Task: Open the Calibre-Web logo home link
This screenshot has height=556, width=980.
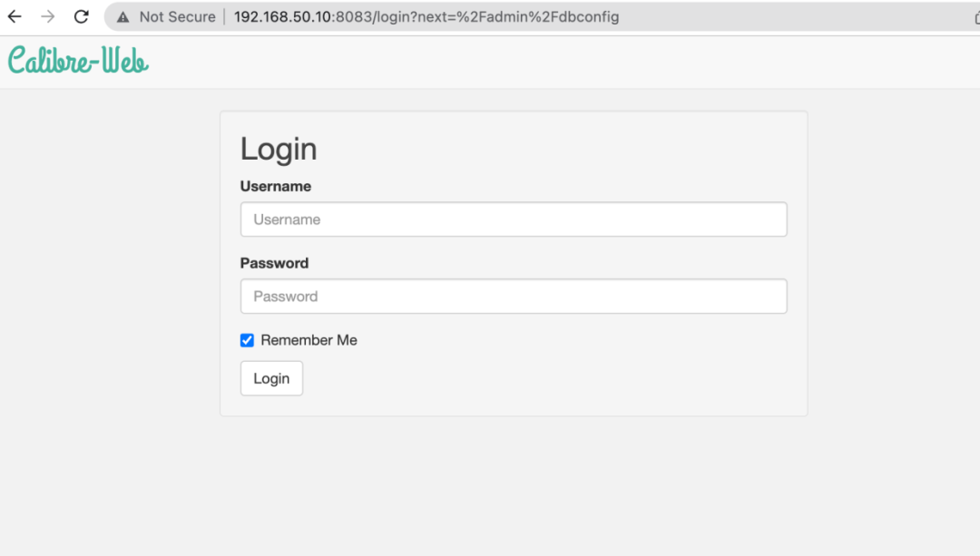Action: [x=78, y=61]
